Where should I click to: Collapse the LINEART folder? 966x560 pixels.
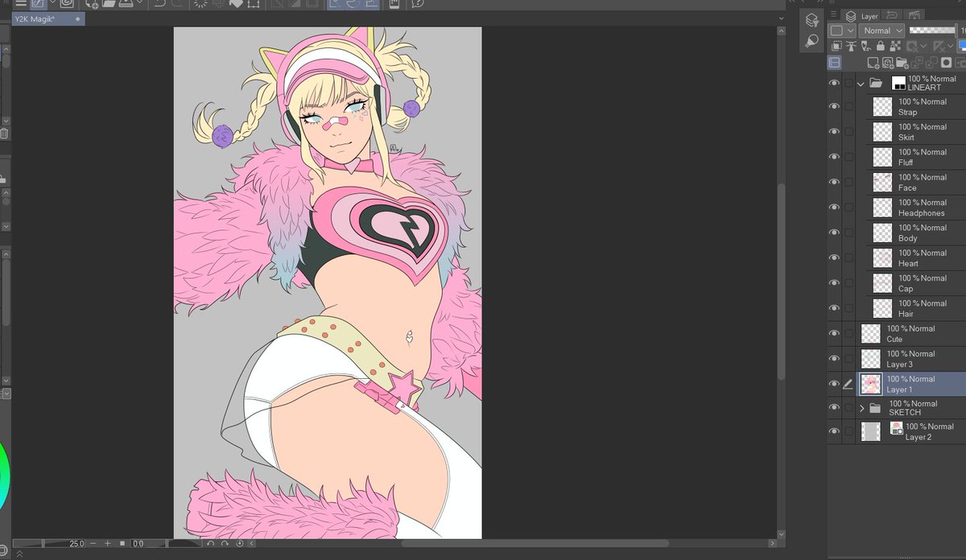861,83
